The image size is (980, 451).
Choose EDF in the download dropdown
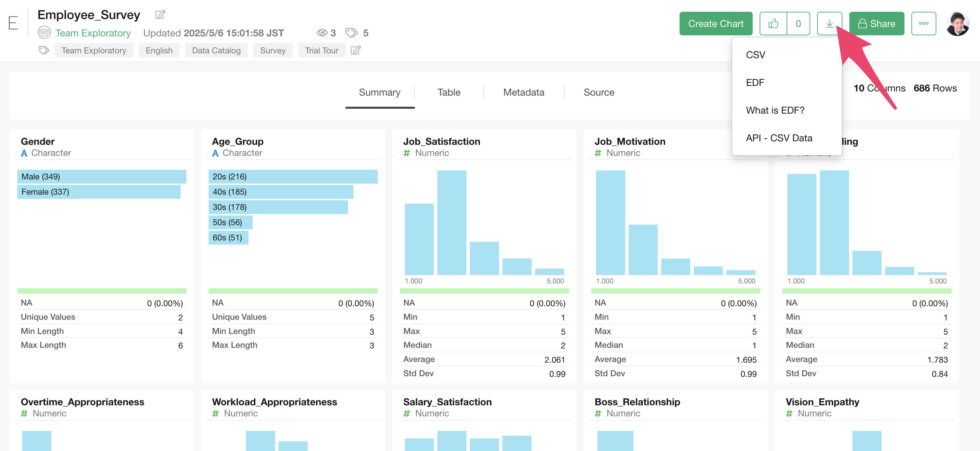(755, 82)
